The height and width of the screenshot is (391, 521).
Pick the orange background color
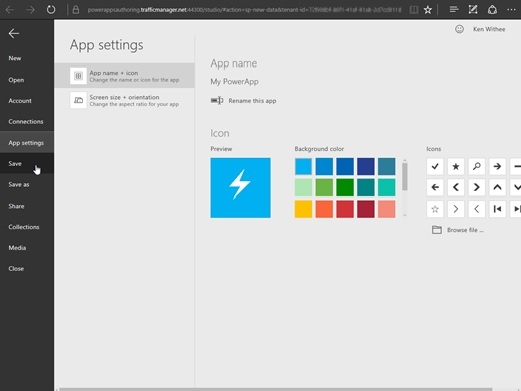[324, 209]
